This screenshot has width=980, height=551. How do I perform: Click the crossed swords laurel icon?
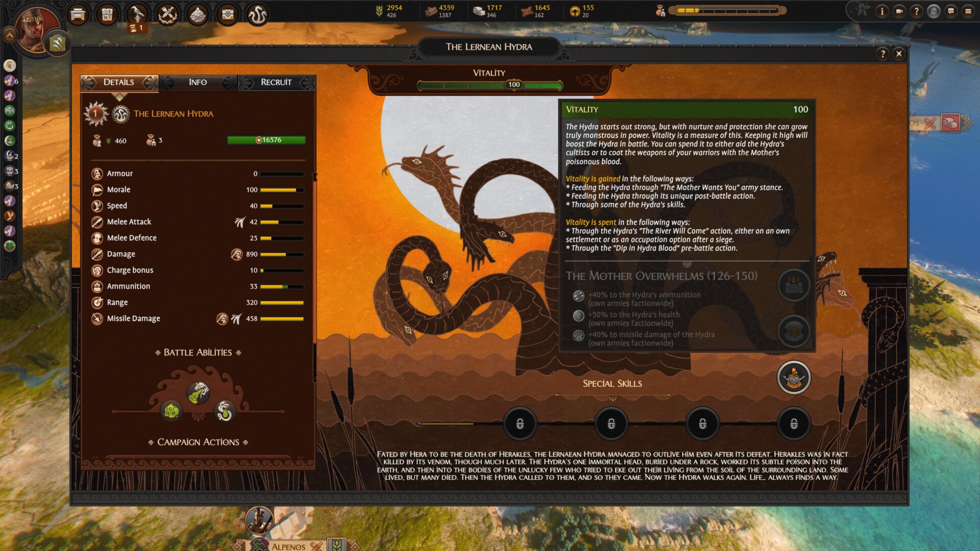(167, 14)
